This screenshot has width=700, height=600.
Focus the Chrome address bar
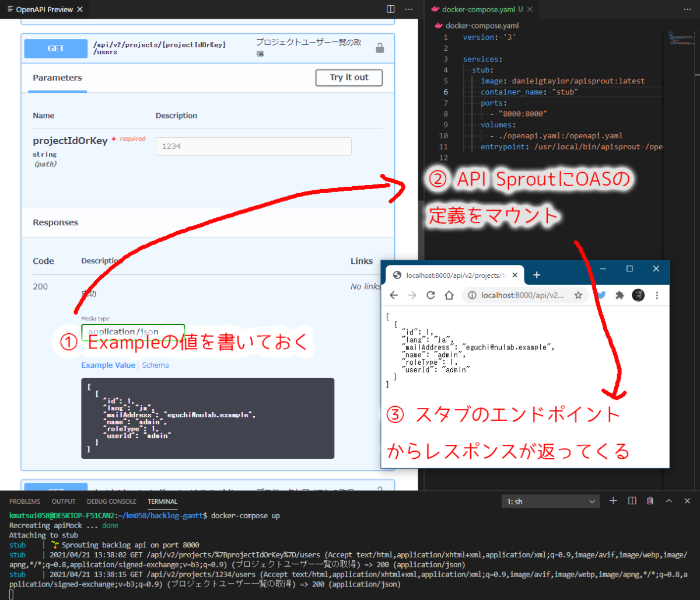point(525,295)
